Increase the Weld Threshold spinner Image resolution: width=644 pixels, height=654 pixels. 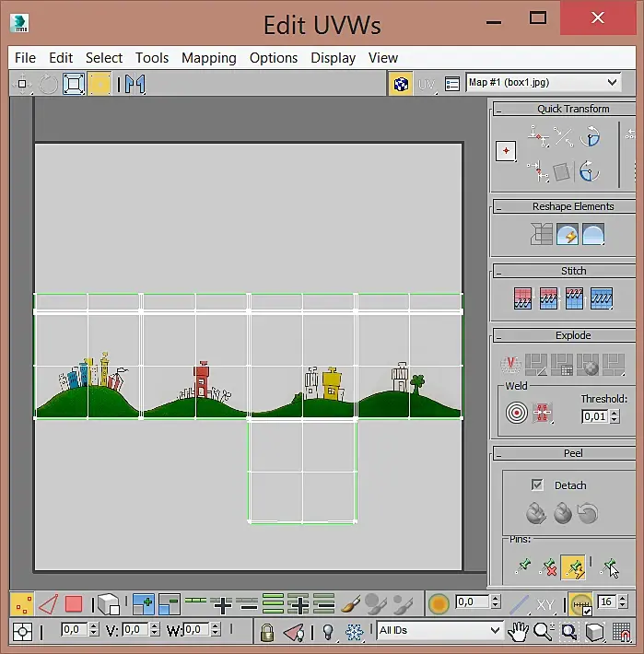coord(615,413)
